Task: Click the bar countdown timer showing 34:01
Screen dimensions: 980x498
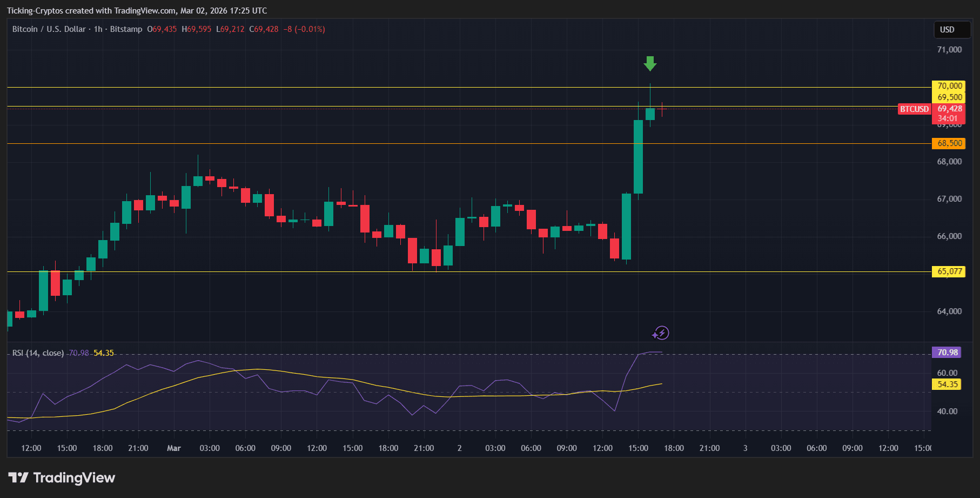Action: click(947, 117)
